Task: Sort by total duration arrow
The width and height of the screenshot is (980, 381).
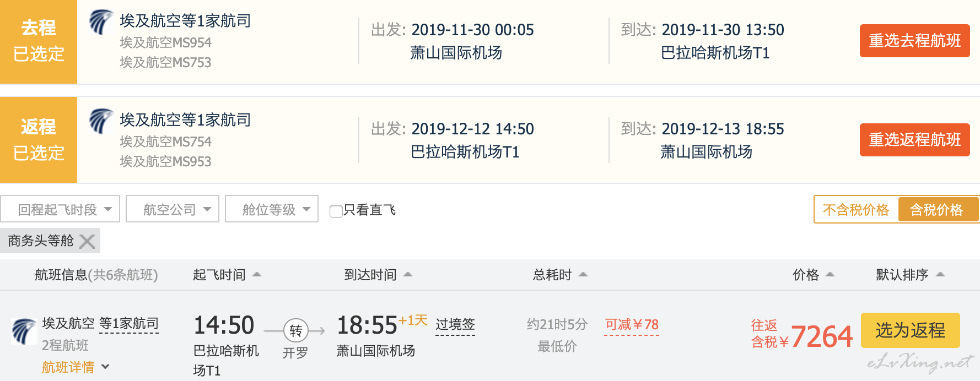Action: point(583,274)
